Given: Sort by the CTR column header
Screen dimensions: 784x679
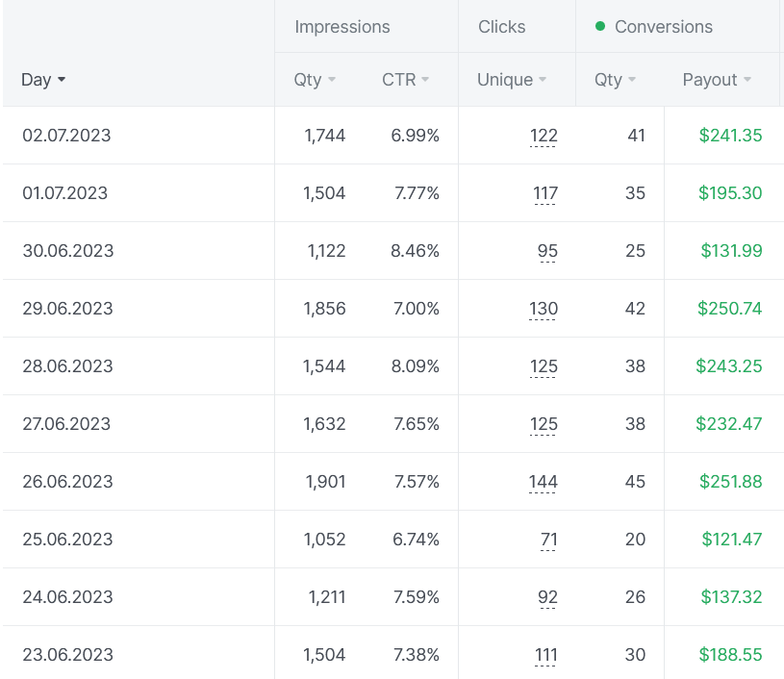Looking at the screenshot, I should click(405, 80).
